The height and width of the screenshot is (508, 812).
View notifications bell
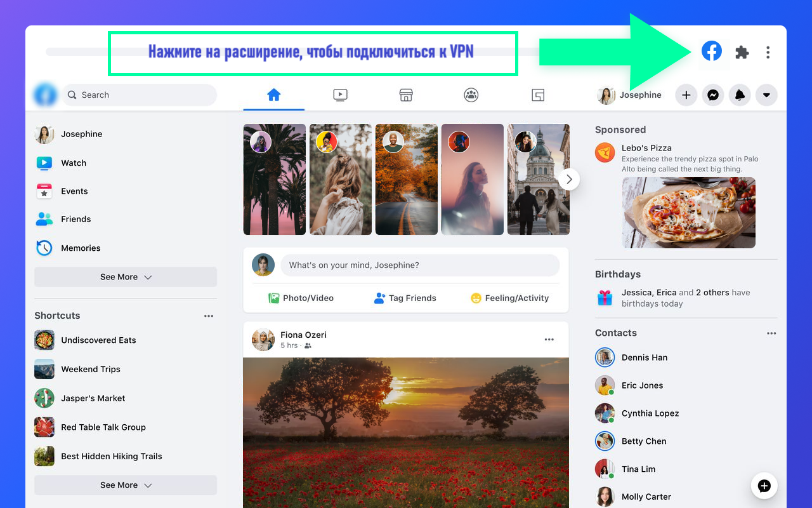(x=739, y=95)
